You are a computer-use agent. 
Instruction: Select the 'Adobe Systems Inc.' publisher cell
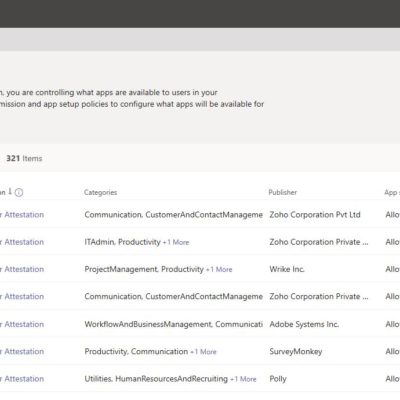click(304, 324)
